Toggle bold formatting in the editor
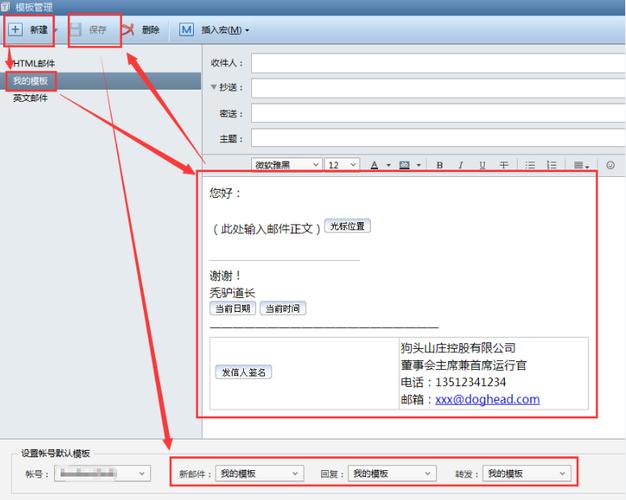626x500 pixels. [x=439, y=165]
